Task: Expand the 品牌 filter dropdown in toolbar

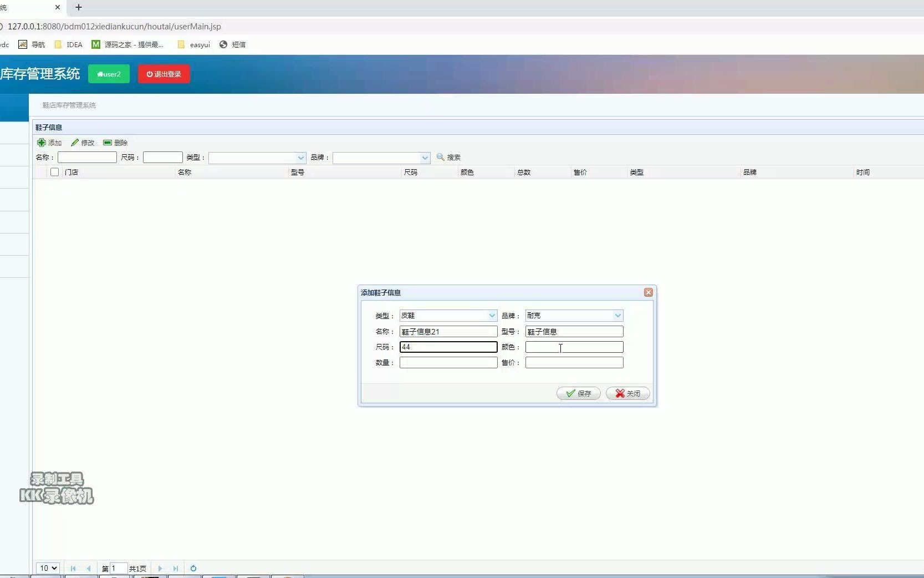Action: tap(425, 158)
